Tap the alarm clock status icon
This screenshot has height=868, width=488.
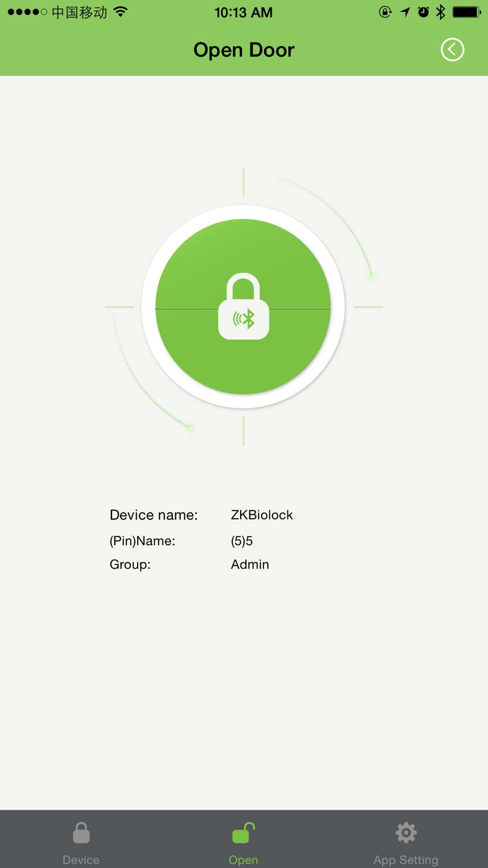click(424, 12)
